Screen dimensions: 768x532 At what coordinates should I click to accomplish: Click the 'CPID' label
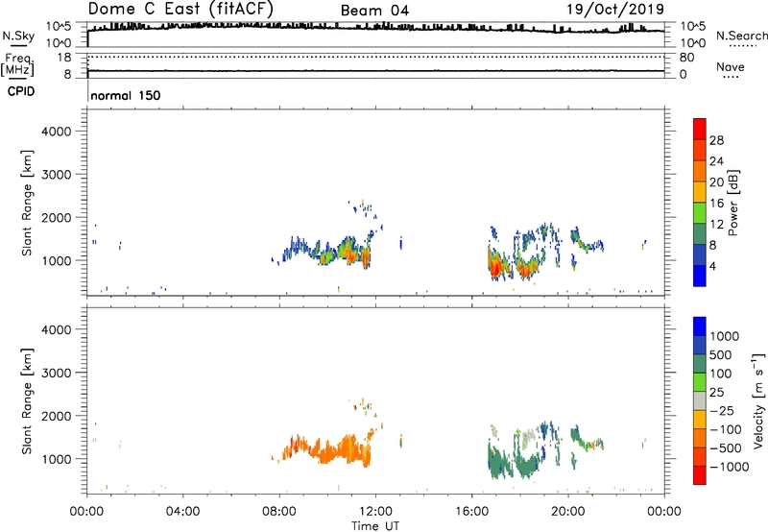21,91
